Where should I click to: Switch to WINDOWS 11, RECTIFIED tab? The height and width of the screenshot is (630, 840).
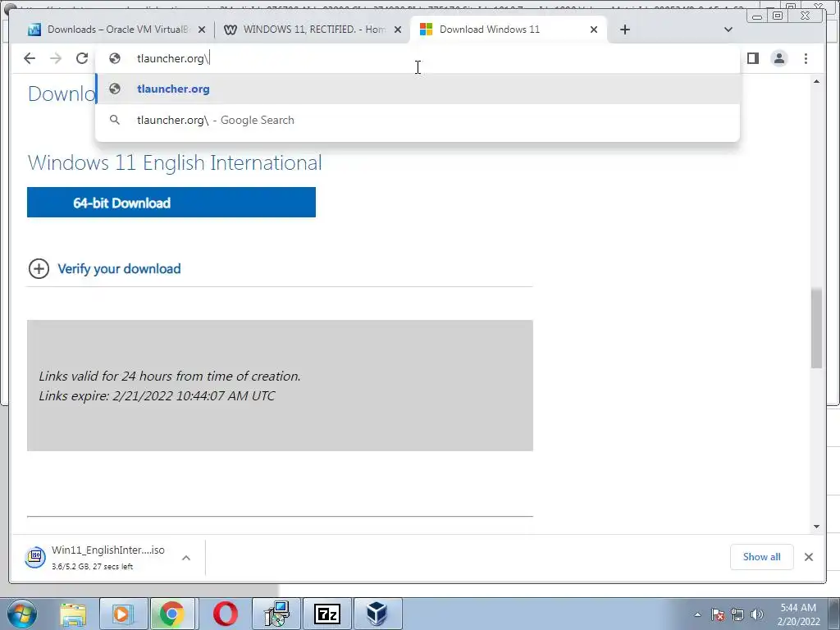pyautogui.click(x=313, y=30)
